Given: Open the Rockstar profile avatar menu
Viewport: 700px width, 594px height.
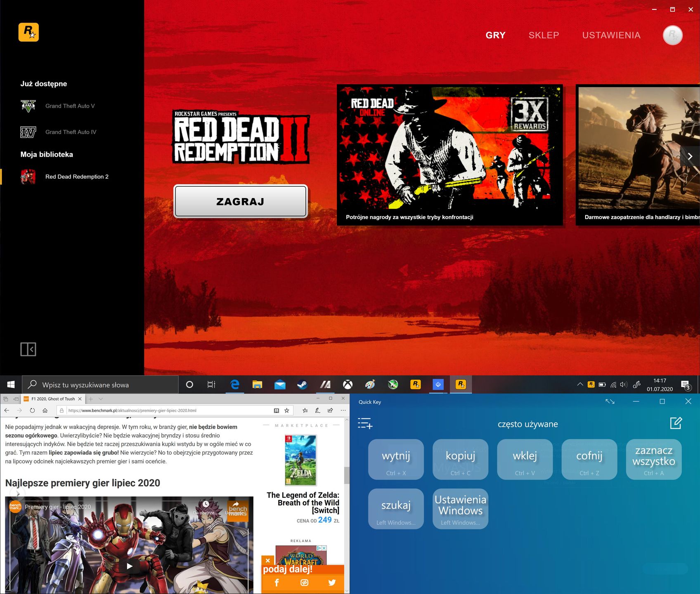Looking at the screenshot, I should [x=672, y=35].
